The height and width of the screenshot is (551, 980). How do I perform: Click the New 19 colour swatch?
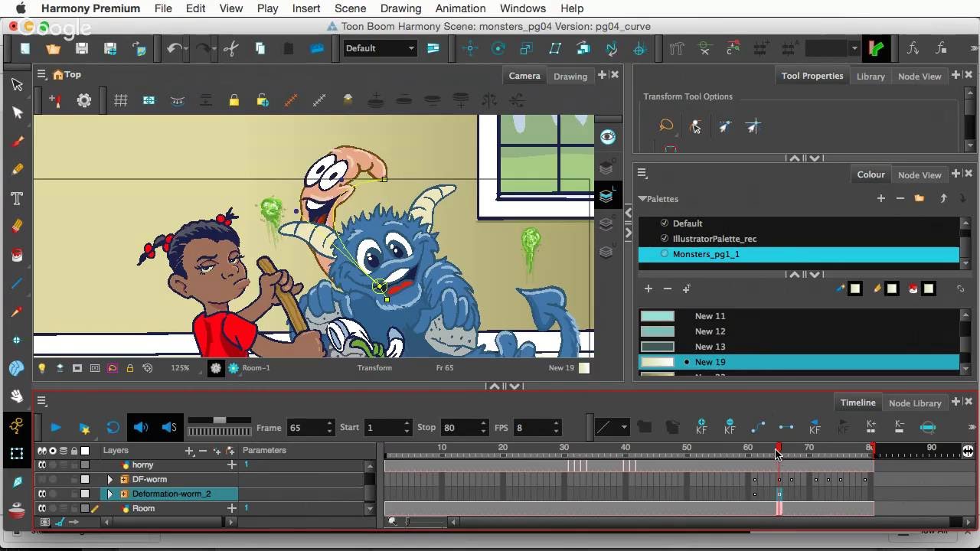click(658, 362)
